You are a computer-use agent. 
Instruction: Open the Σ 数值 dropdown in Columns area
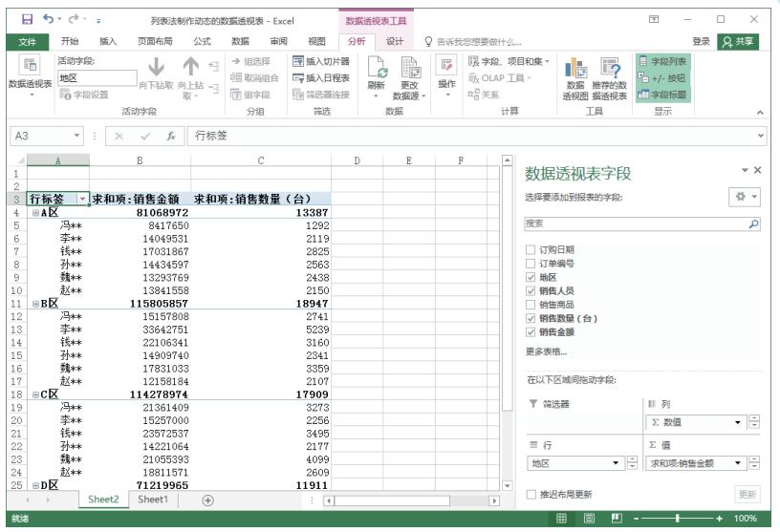(738, 422)
